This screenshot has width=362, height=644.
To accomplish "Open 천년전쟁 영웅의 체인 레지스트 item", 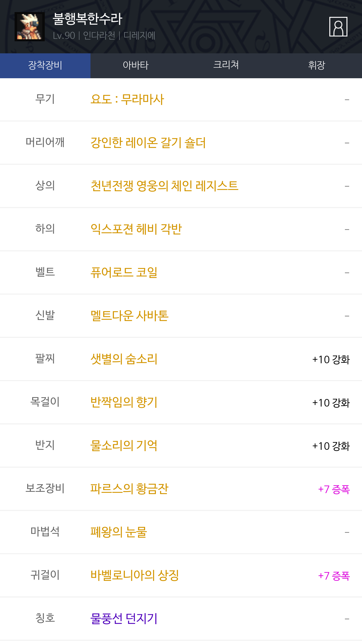I will tap(164, 186).
